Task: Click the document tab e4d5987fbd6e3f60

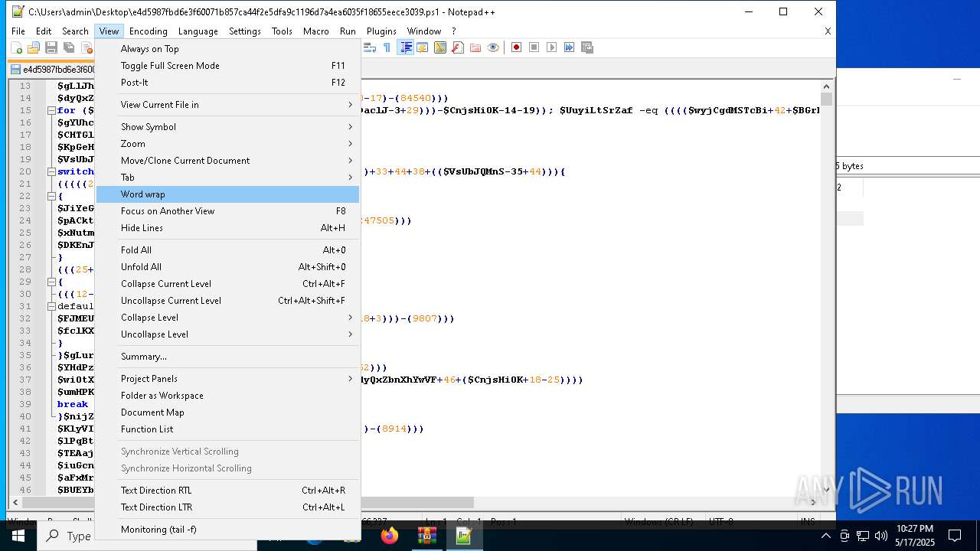Action: coord(53,70)
